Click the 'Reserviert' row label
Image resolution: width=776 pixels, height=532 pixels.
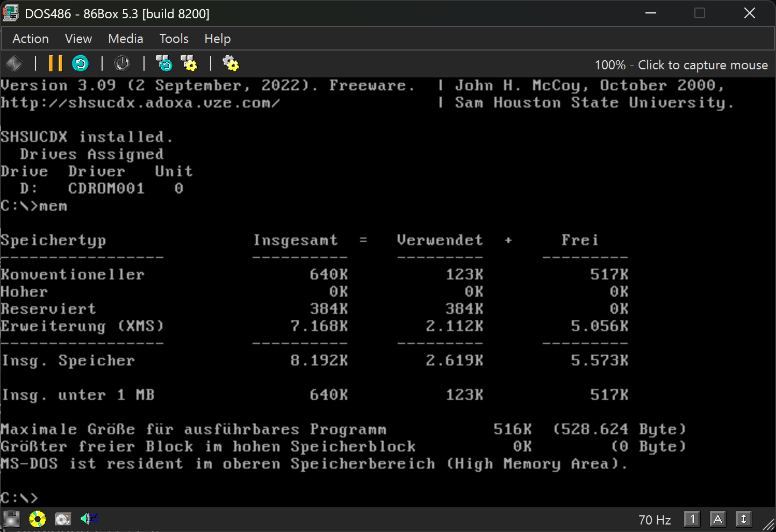point(48,309)
